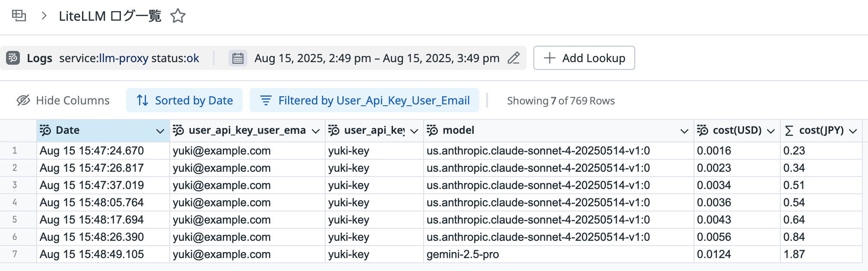Click the user_api_key column log icon
Image resolution: width=868 pixels, height=271 pixels.
334,130
